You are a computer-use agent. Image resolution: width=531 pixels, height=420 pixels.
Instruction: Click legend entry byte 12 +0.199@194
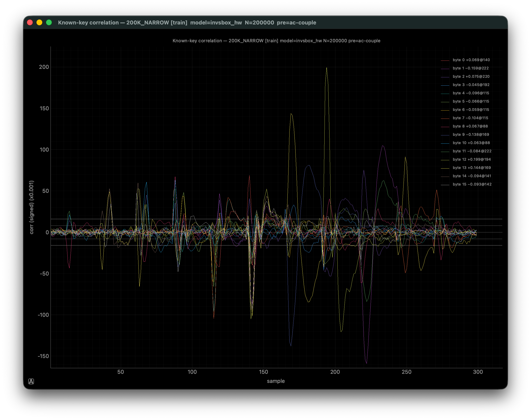coord(466,159)
